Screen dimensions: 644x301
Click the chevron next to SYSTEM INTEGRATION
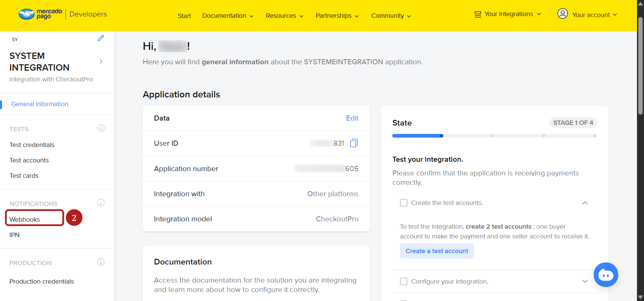coord(101,62)
